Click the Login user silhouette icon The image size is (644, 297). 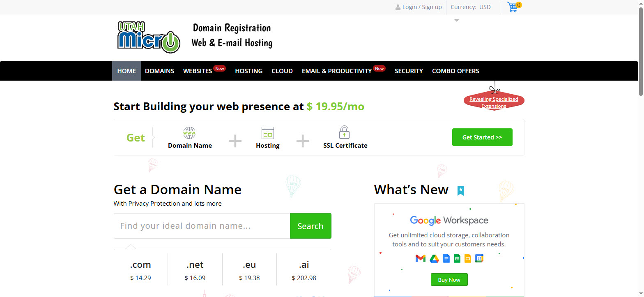pos(398,7)
